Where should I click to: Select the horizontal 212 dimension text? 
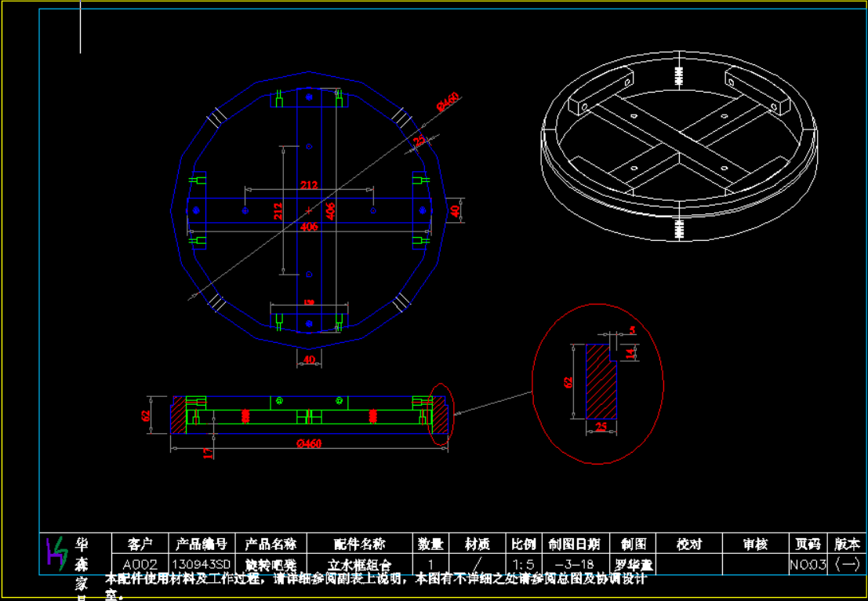pos(309,185)
